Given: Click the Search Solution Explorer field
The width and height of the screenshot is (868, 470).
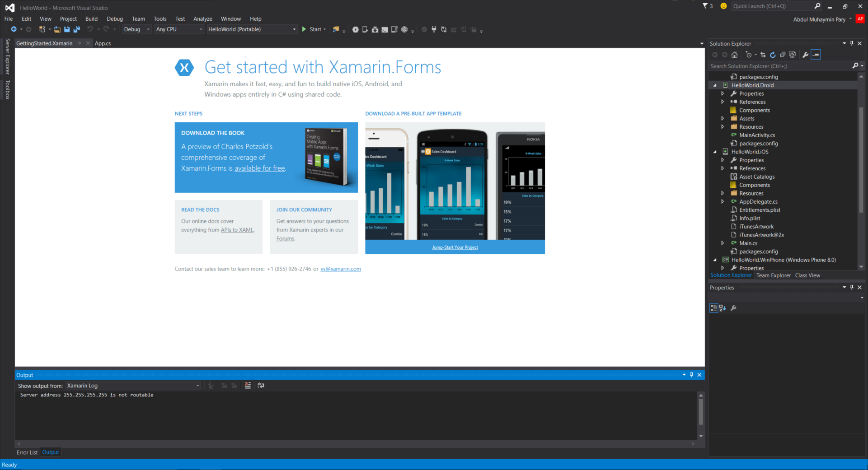Looking at the screenshot, I should (x=779, y=66).
